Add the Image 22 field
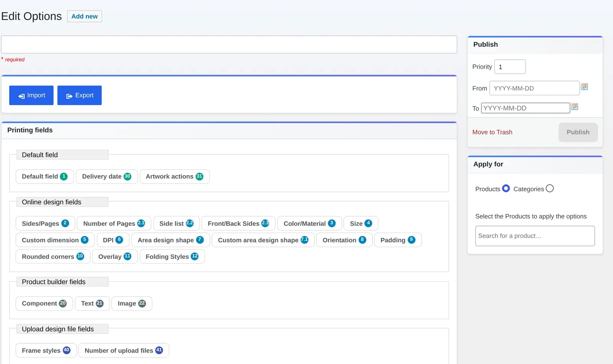Image resolution: width=613 pixels, height=364 pixels. (x=132, y=303)
